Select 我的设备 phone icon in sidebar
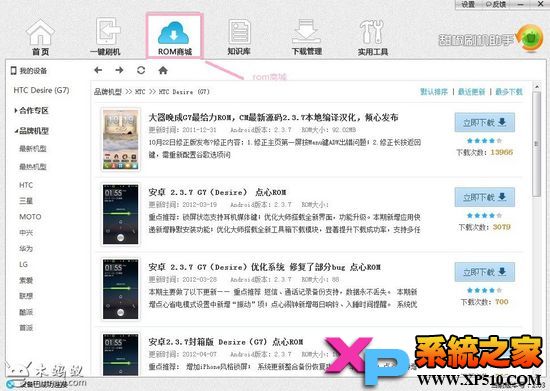Viewport: 550px width, 391px height. coord(14,70)
